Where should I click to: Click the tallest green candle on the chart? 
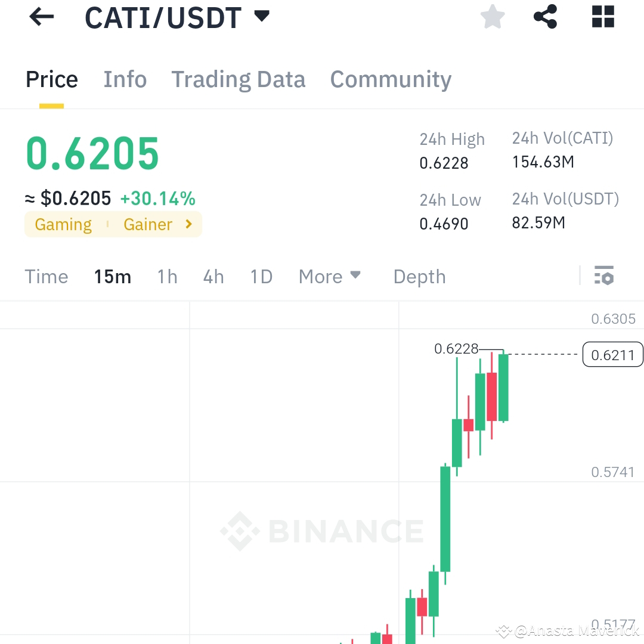tap(445, 519)
